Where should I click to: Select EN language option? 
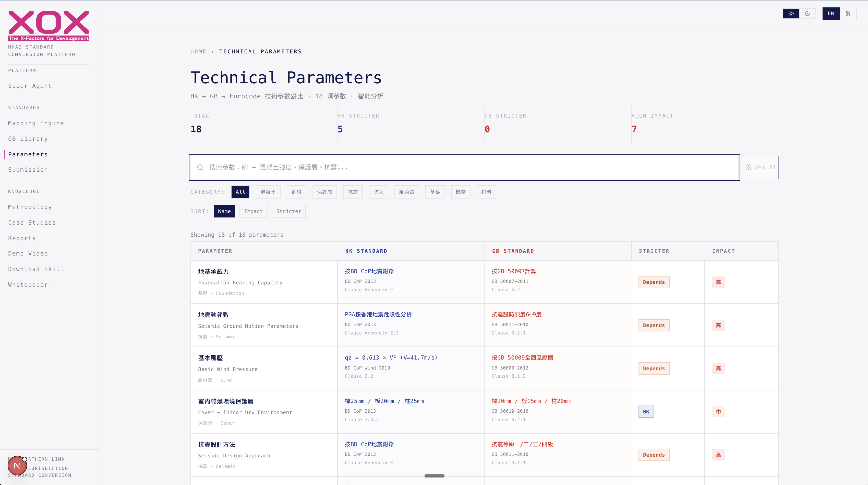pos(831,14)
